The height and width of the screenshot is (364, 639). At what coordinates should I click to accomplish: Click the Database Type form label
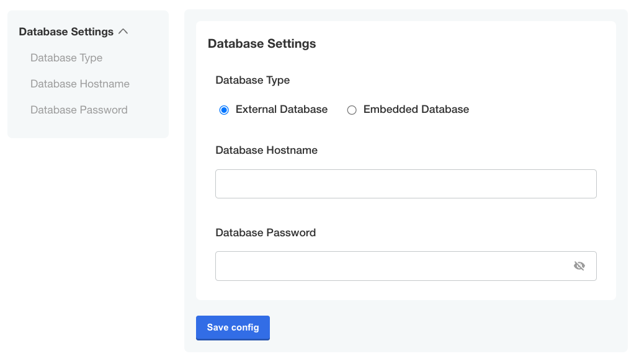[252, 80]
